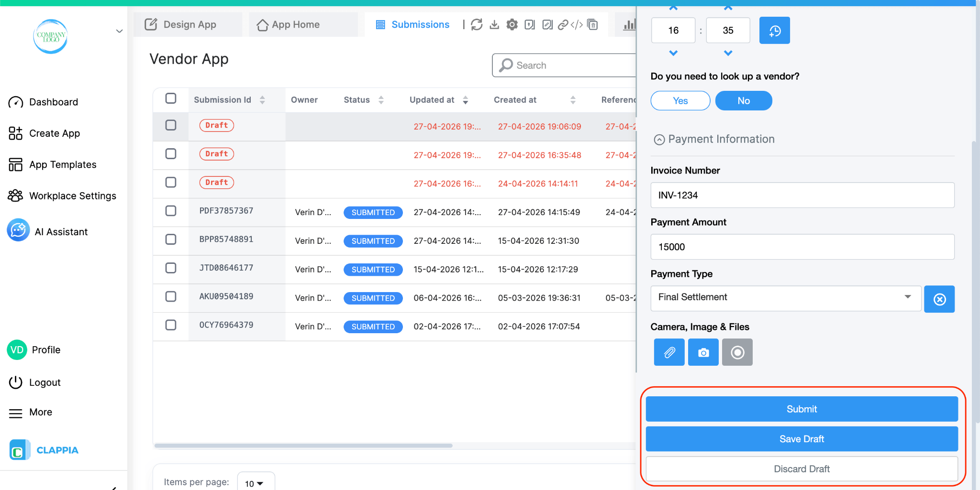Open the second Draft submission
This screenshot has height=490, width=980.
point(217,154)
